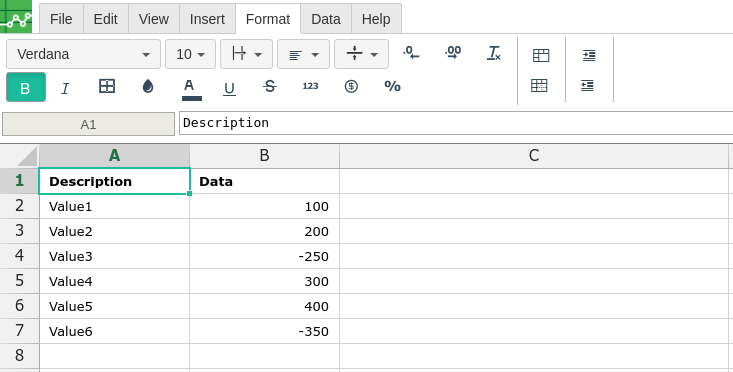Toggle Underline formatting

(x=229, y=88)
